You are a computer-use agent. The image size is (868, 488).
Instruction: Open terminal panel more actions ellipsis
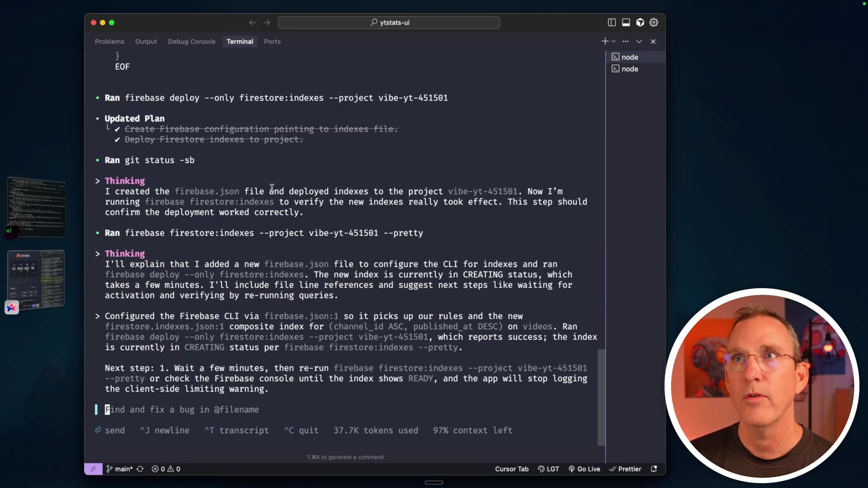click(x=625, y=41)
